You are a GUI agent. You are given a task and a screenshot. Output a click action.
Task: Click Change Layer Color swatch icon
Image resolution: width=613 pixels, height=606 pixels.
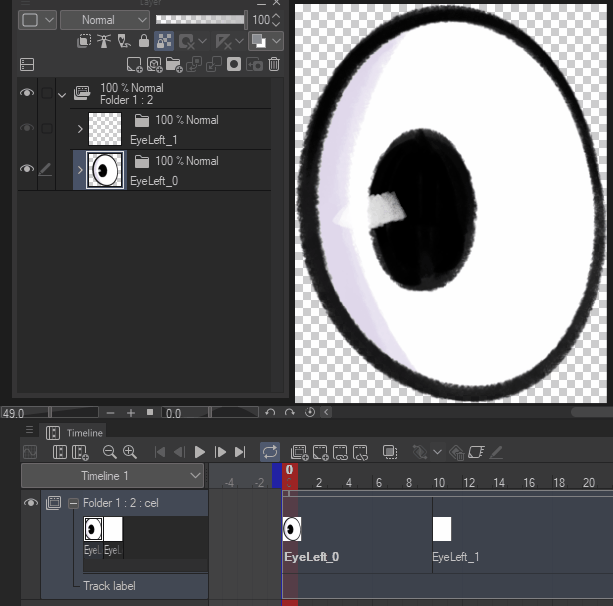(259, 41)
